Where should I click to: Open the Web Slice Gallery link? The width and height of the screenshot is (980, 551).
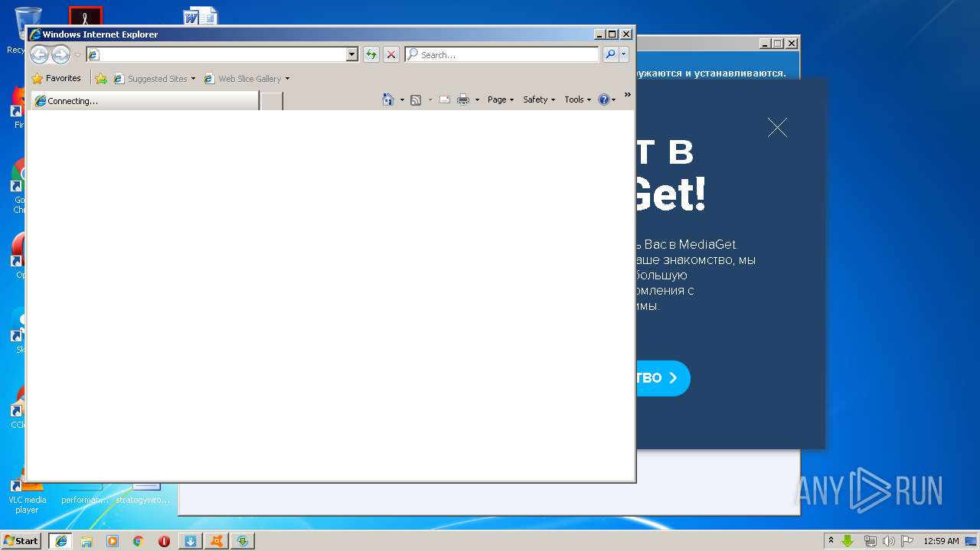point(243,78)
